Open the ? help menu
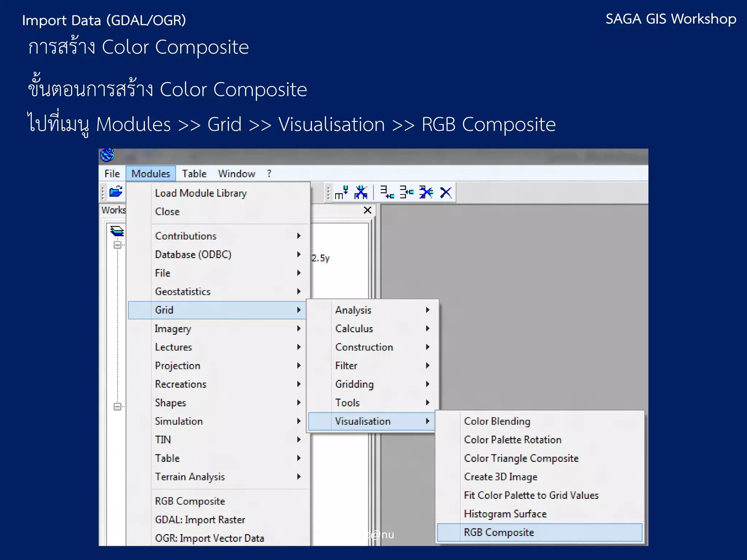Image resolution: width=747 pixels, height=560 pixels. coord(269,174)
